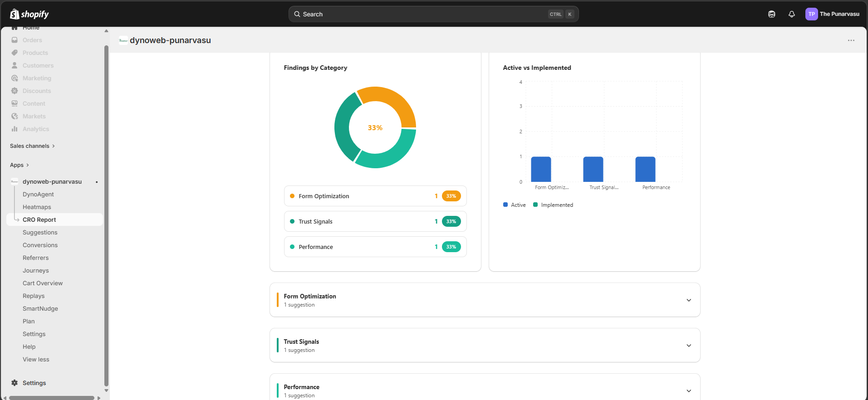Viewport: 868px width, 400px height.
Task: Expand the Form Optimization suggestion section
Action: click(x=688, y=300)
